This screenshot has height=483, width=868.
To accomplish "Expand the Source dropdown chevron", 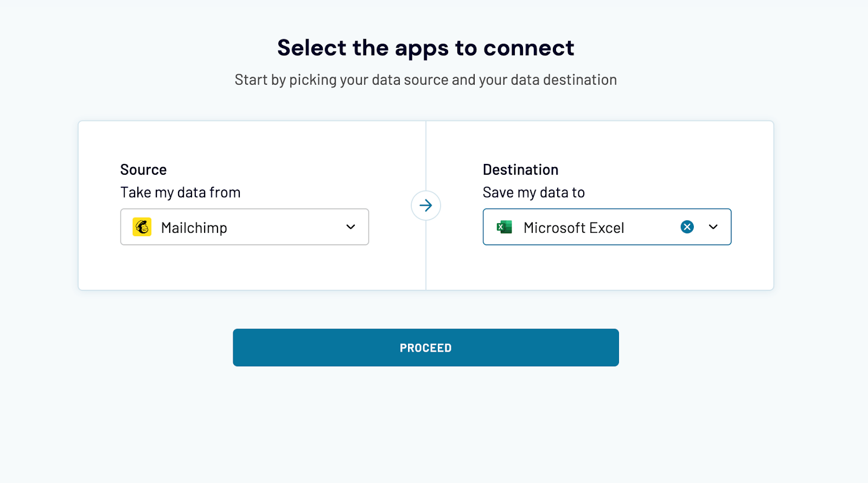I will [x=351, y=227].
